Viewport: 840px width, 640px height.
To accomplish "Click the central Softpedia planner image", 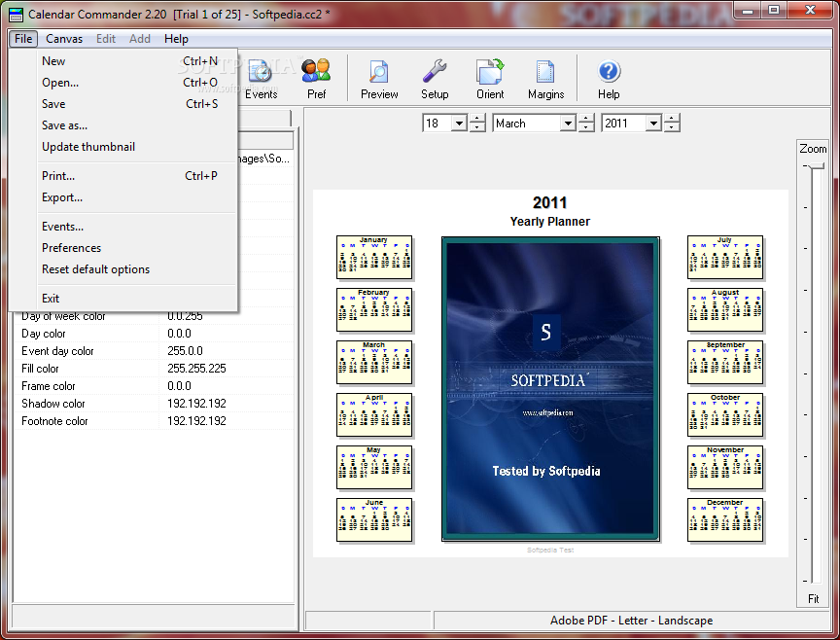I will (x=550, y=389).
